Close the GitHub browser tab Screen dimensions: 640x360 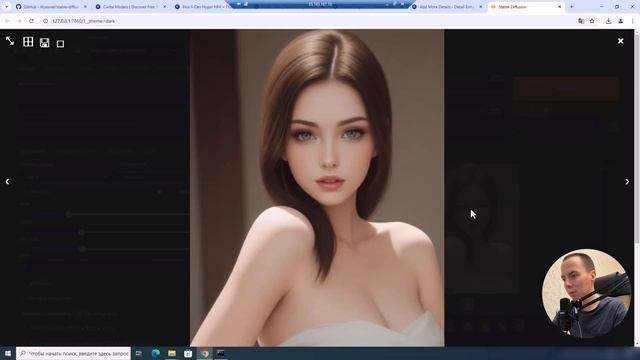coord(85,7)
